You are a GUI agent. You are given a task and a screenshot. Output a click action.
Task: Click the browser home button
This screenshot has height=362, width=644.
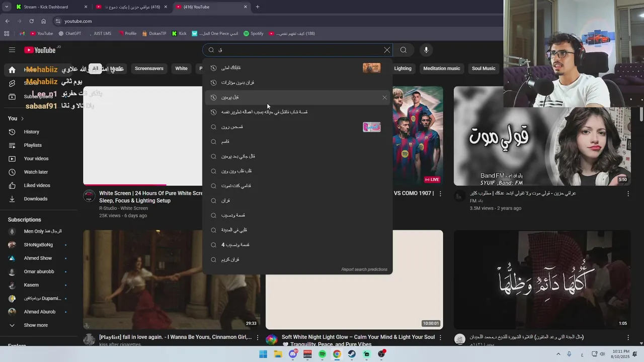point(43,21)
